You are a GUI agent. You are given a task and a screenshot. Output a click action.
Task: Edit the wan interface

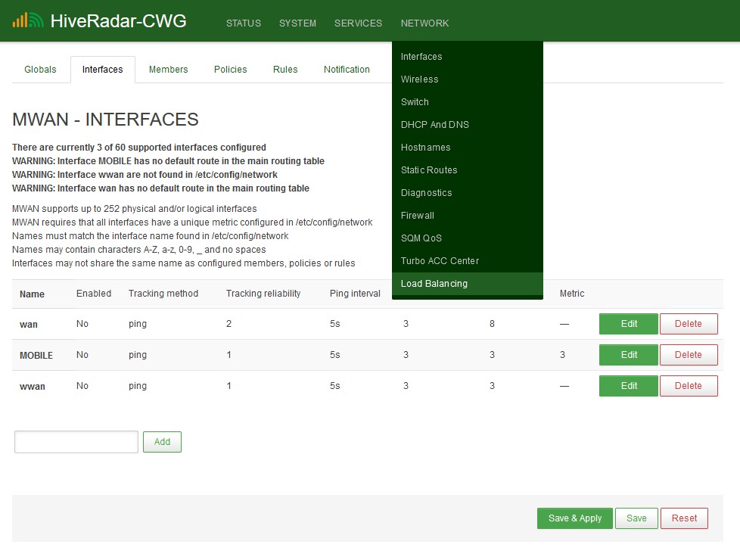click(x=628, y=323)
